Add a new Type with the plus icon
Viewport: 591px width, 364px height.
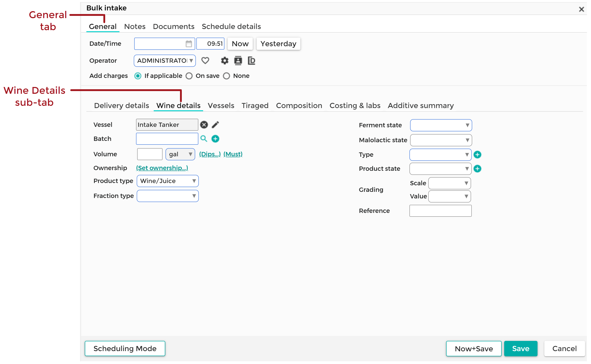click(x=477, y=154)
